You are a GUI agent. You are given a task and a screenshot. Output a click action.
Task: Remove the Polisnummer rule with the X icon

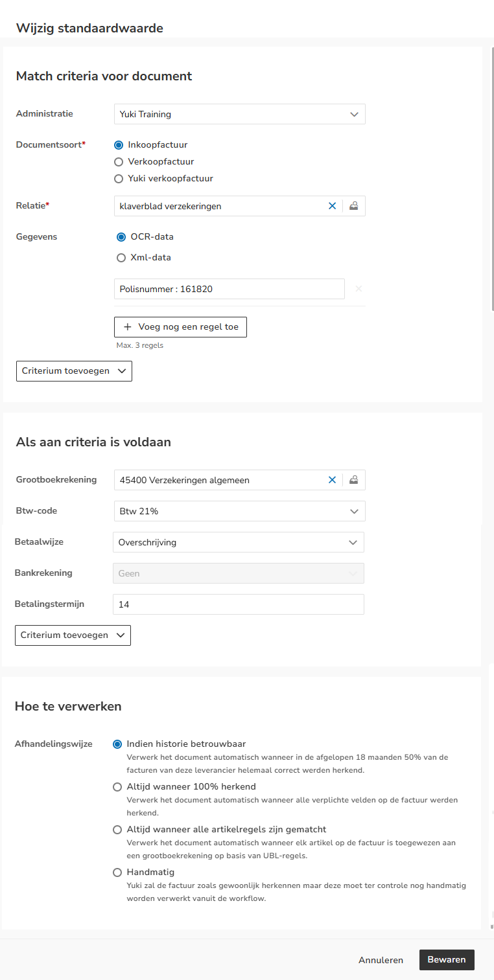[x=359, y=289]
